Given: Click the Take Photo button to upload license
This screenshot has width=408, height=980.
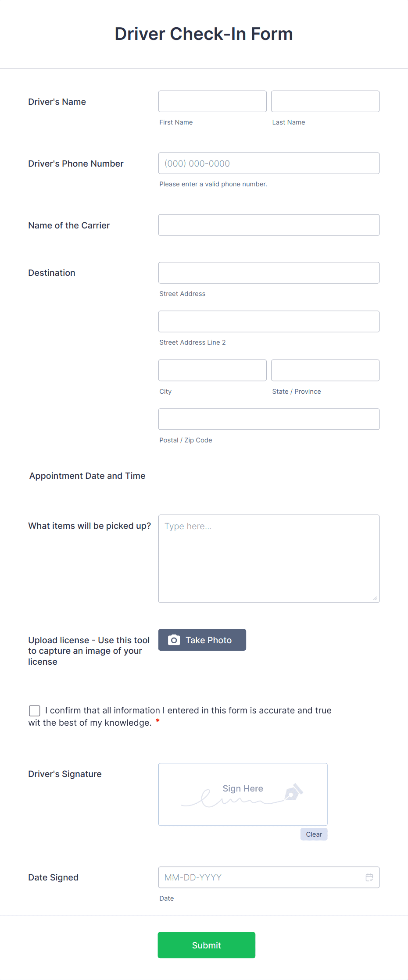Looking at the screenshot, I should [202, 640].
